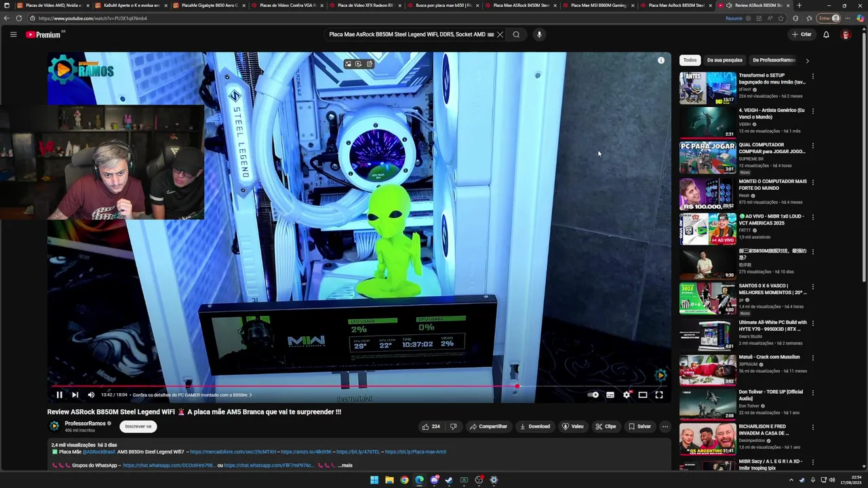
Task: Open more actions menu beside Salvar
Action: click(x=665, y=426)
